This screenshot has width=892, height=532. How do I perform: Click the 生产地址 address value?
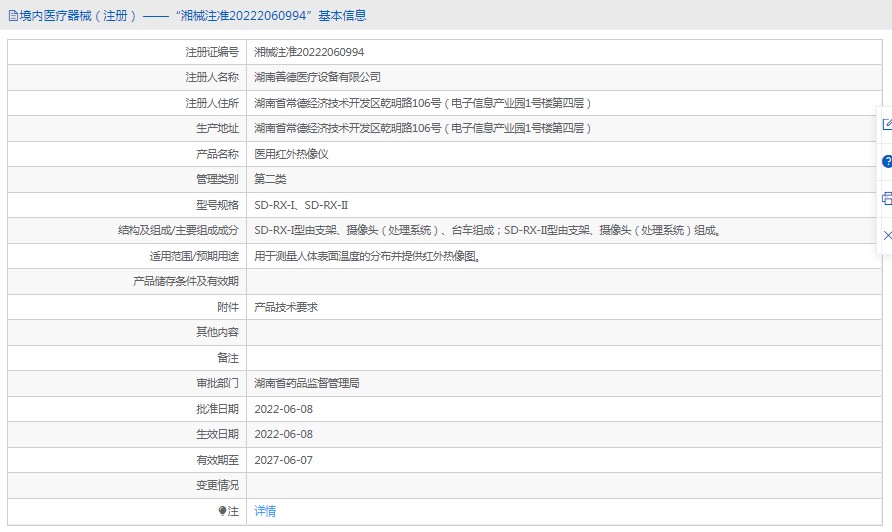pos(423,129)
